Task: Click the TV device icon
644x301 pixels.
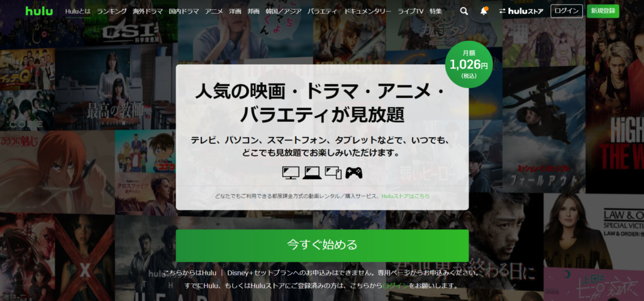Action: click(291, 173)
